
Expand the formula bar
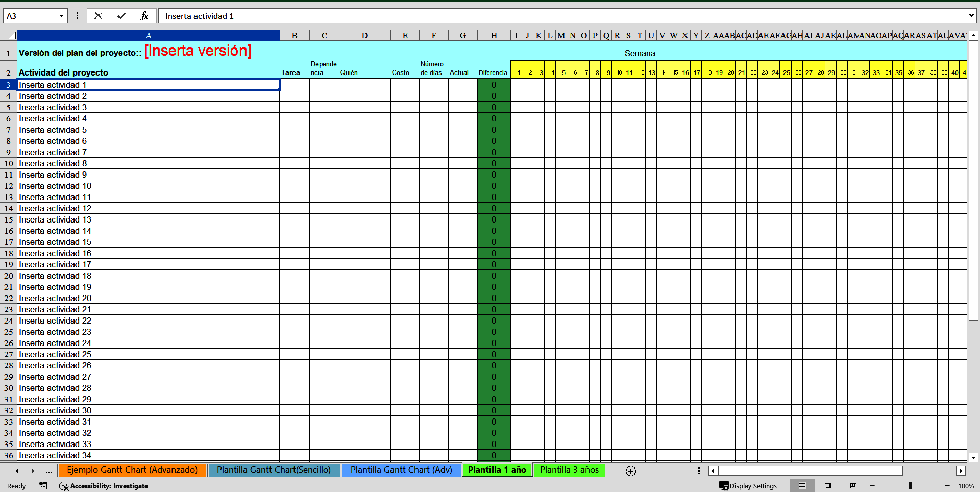(x=971, y=16)
